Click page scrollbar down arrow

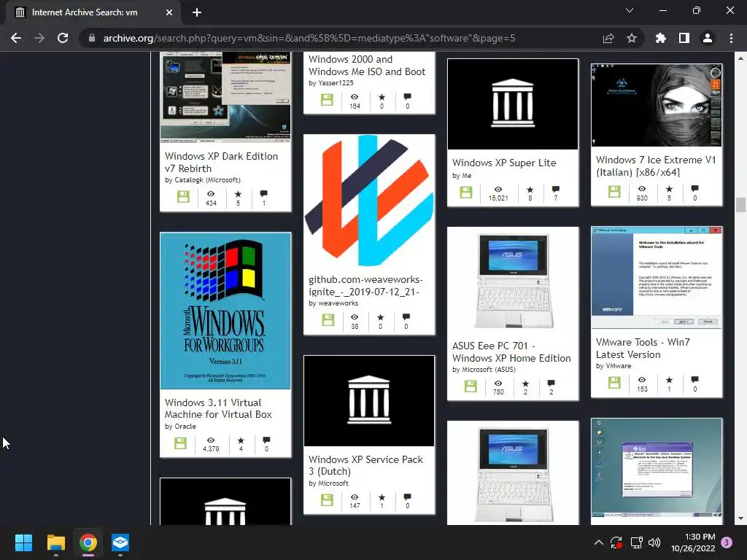pyautogui.click(x=740, y=518)
